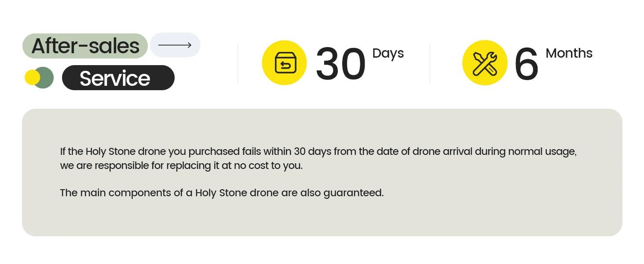
Task: Click the Days label text
Action: 388,53
